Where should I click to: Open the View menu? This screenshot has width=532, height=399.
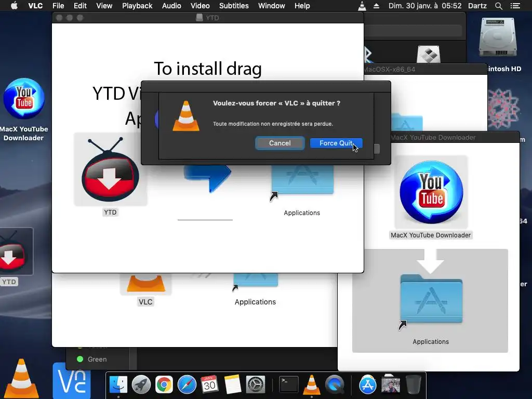104,6
